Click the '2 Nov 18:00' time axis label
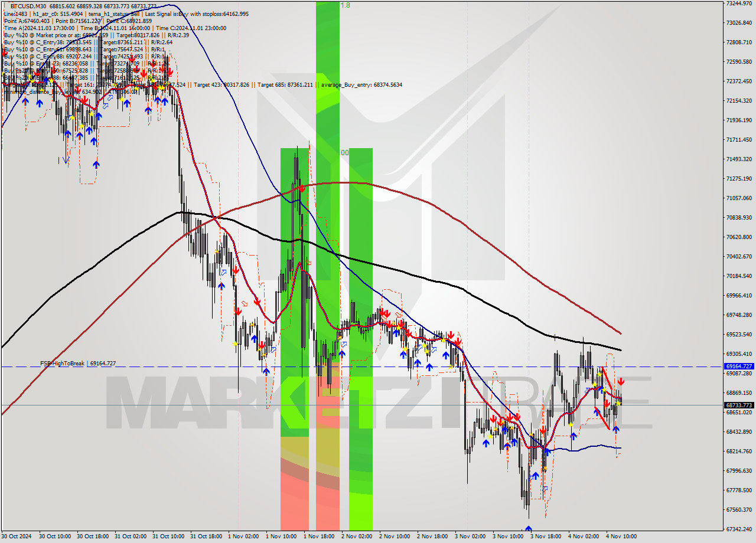Viewport: 756px width, 543px height. pyautogui.click(x=432, y=537)
